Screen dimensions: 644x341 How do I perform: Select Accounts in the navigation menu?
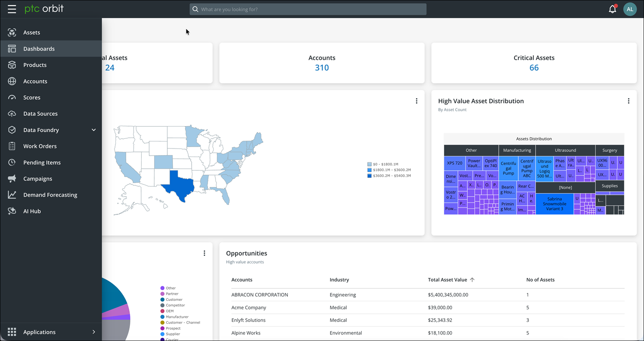click(51, 81)
